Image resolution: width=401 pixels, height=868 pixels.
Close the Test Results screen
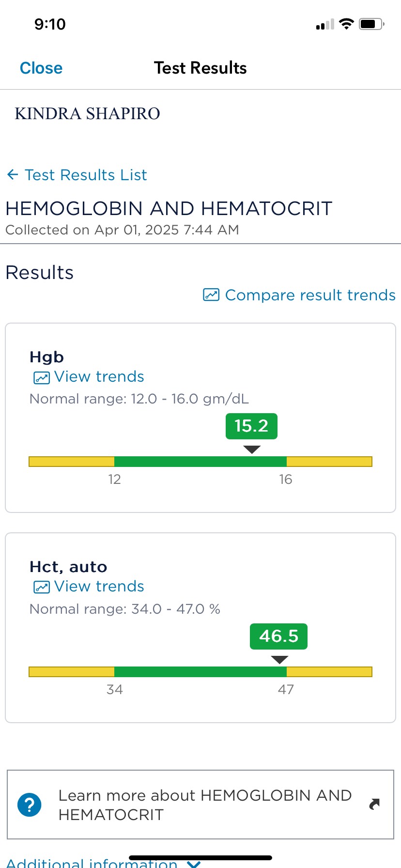coord(41,68)
